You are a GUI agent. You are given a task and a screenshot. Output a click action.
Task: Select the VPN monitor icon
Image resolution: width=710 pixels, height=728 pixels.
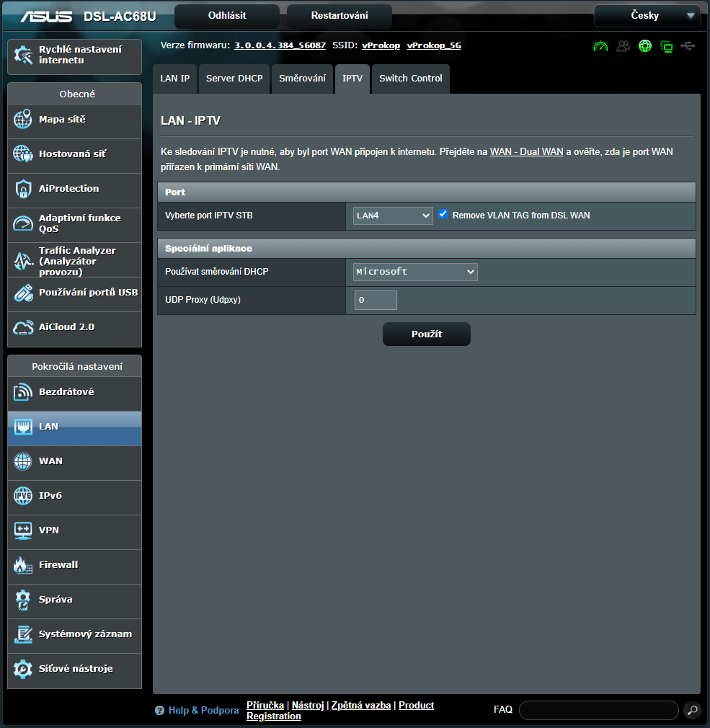click(x=23, y=531)
